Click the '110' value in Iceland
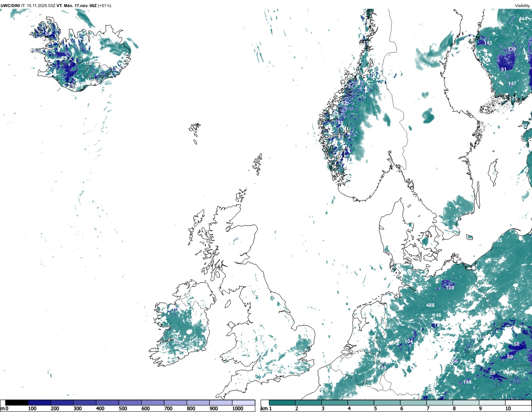The width and height of the screenshot is (532, 412). [88, 63]
